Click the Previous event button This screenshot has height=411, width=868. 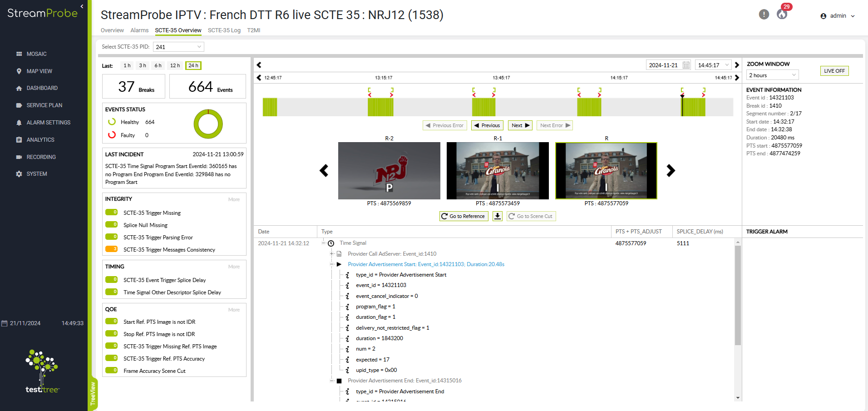tap(487, 125)
